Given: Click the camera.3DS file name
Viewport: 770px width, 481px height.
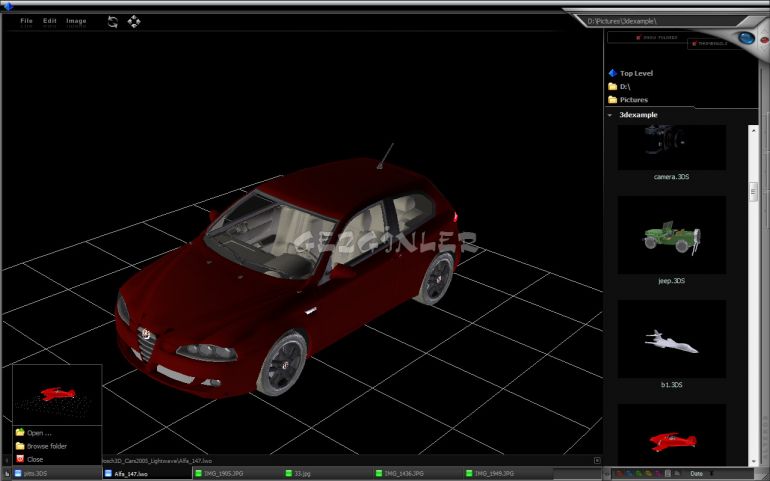Looking at the screenshot, I should (671, 177).
